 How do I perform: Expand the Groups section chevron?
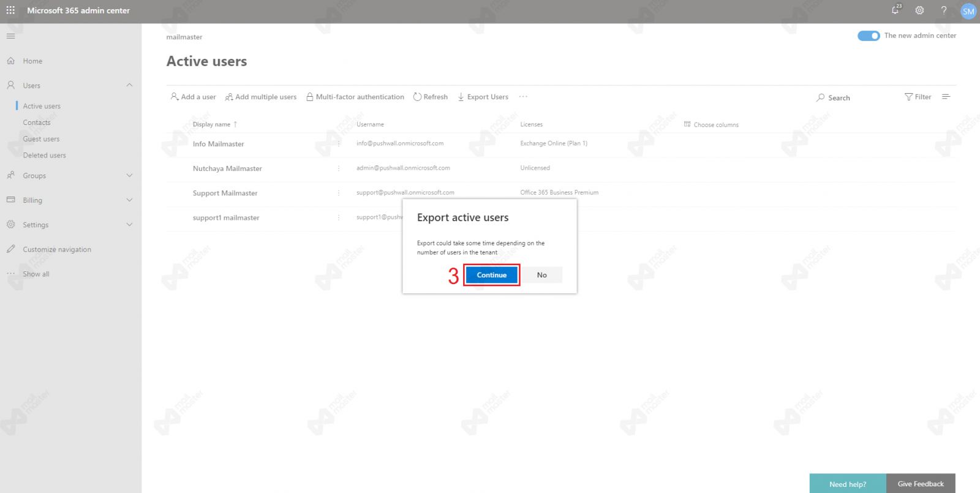click(x=129, y=175)
